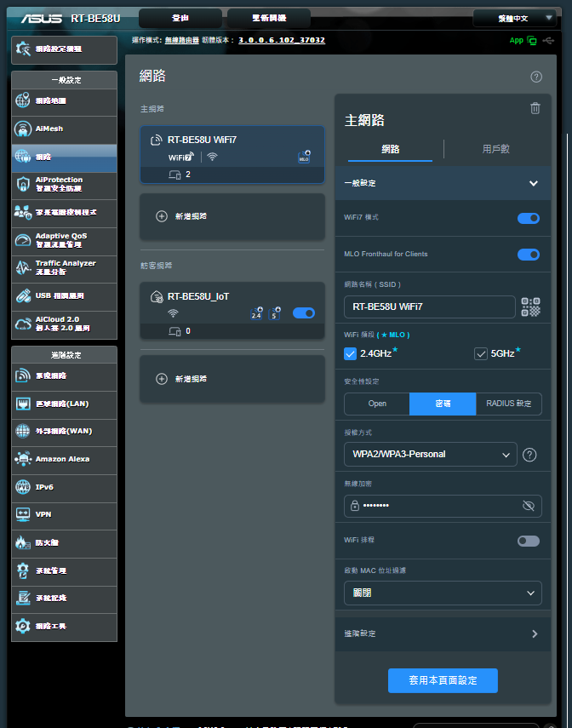Open IPv6 settings in sidebar
Image resolution: width=572 pixels, height=728 pixels.
(64, 487)
